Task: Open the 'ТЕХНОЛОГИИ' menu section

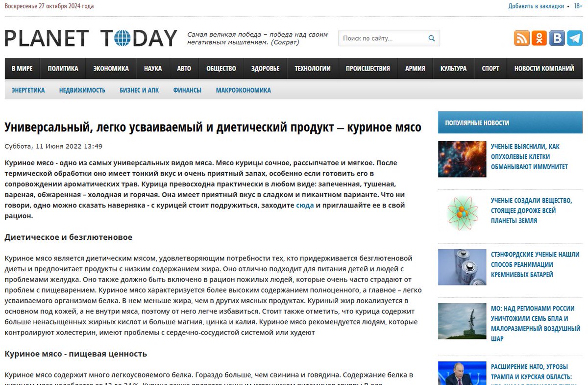Action: coord(313,69)
